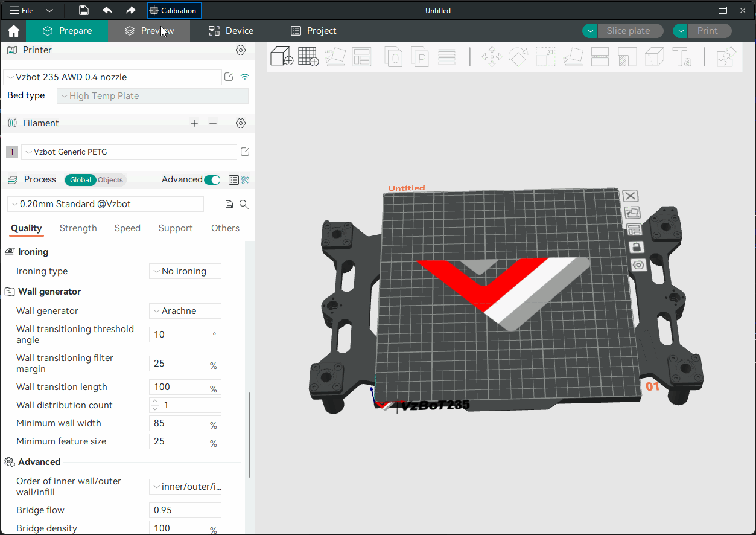Expand the Ironing type dropdown
The height and width of the screenshot is (535, 756).
[x=185, y=271]
